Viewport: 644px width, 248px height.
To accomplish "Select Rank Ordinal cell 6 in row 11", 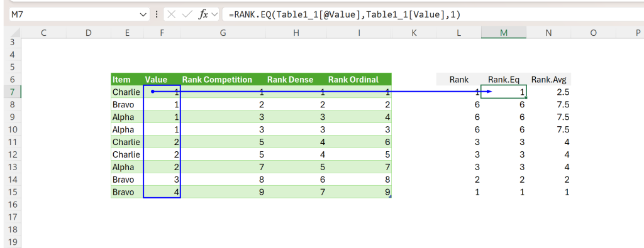I will tap(359, 142).
